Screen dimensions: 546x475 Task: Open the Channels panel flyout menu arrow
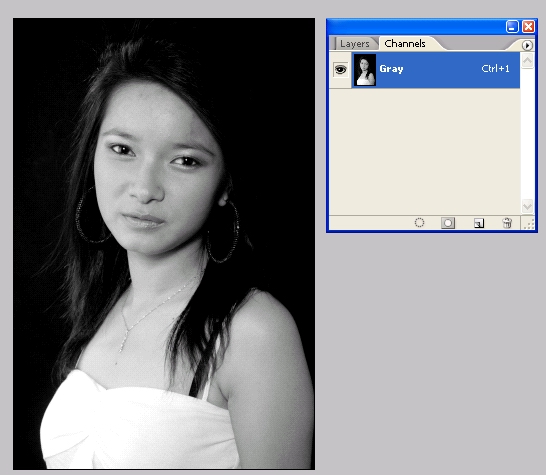[x=527, y=45]
